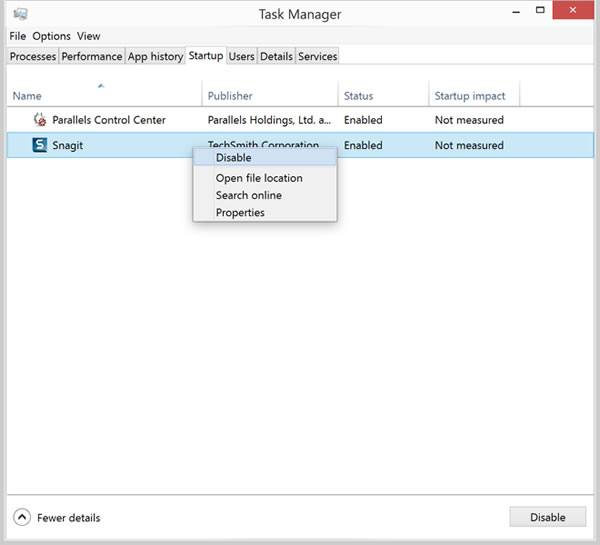This screenshot has width=600, height=545.
Task: Sort by the Status column header
Action: [383, 93]
